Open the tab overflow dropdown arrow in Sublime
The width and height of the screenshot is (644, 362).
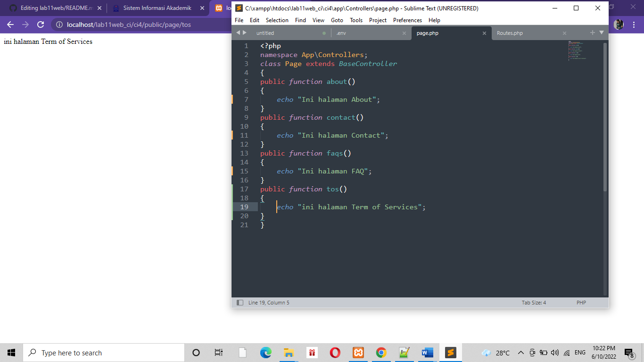point(601,33)
